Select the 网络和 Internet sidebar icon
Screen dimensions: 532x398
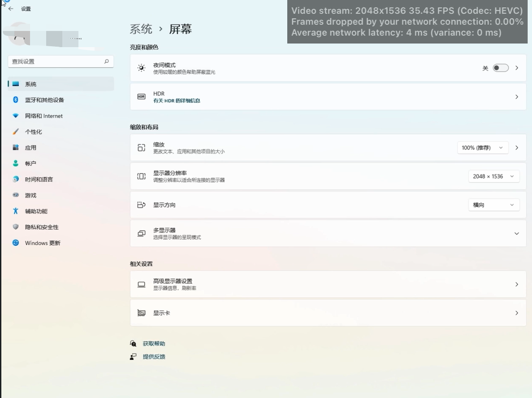pos(43,116)
